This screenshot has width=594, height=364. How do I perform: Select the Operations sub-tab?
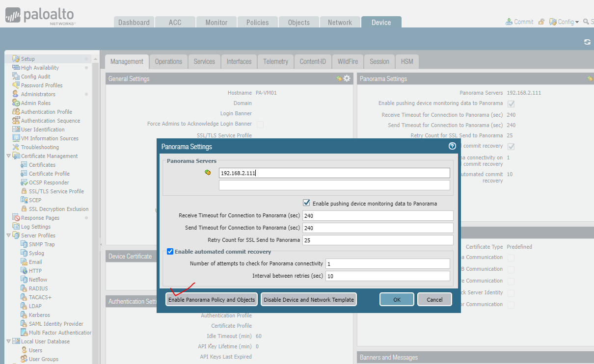tap(168, 62)
